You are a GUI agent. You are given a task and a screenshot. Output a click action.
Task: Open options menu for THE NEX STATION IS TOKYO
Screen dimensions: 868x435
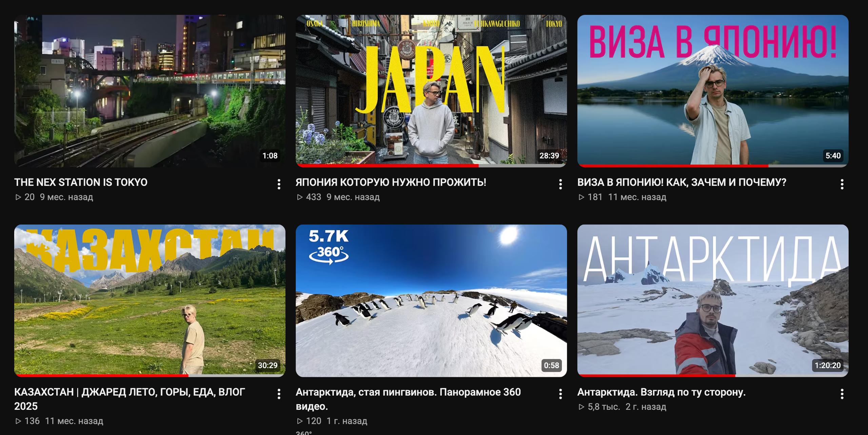[x=279, y=184]
